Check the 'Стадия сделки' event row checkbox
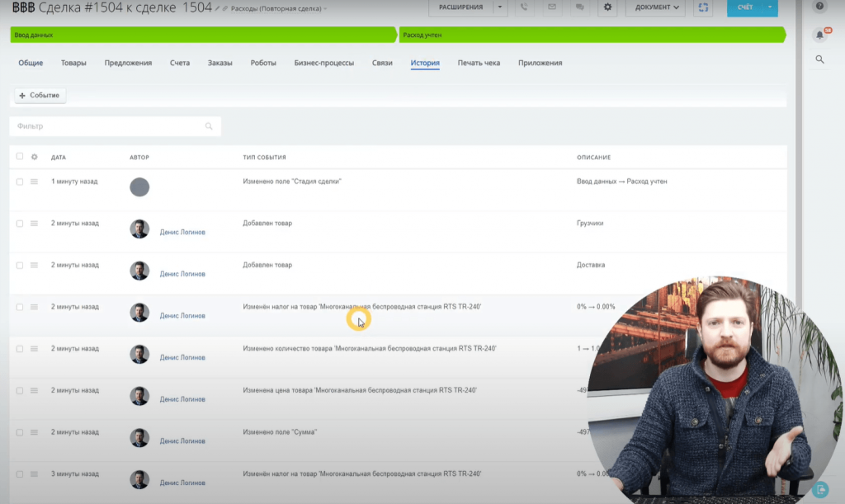 click(x=20, y=182)
